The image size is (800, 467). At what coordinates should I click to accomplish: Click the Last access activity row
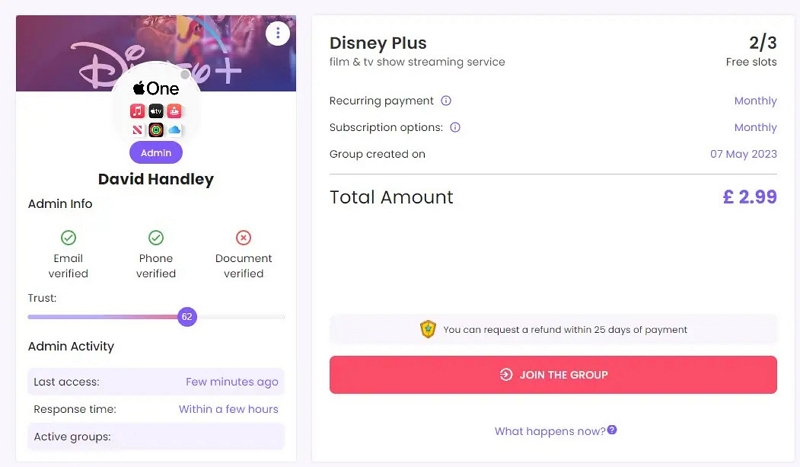tap(156, 382)
